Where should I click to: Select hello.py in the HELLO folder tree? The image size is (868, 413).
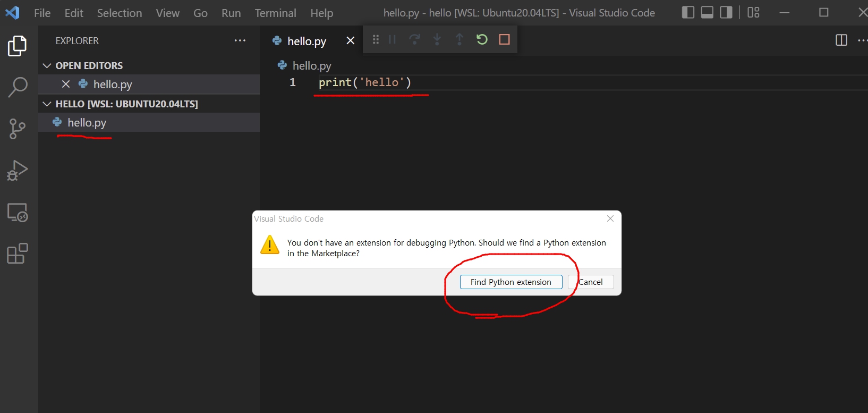coord(149,122)
